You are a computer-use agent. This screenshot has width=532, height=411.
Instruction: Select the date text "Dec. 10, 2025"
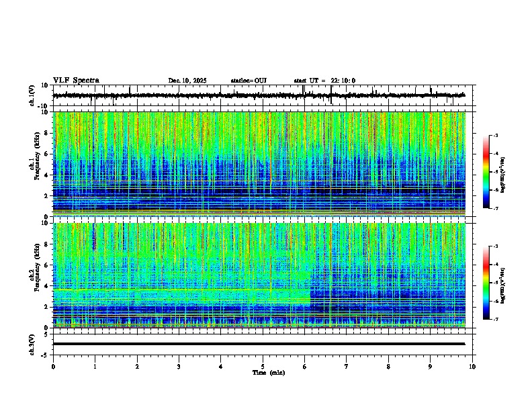187,81
